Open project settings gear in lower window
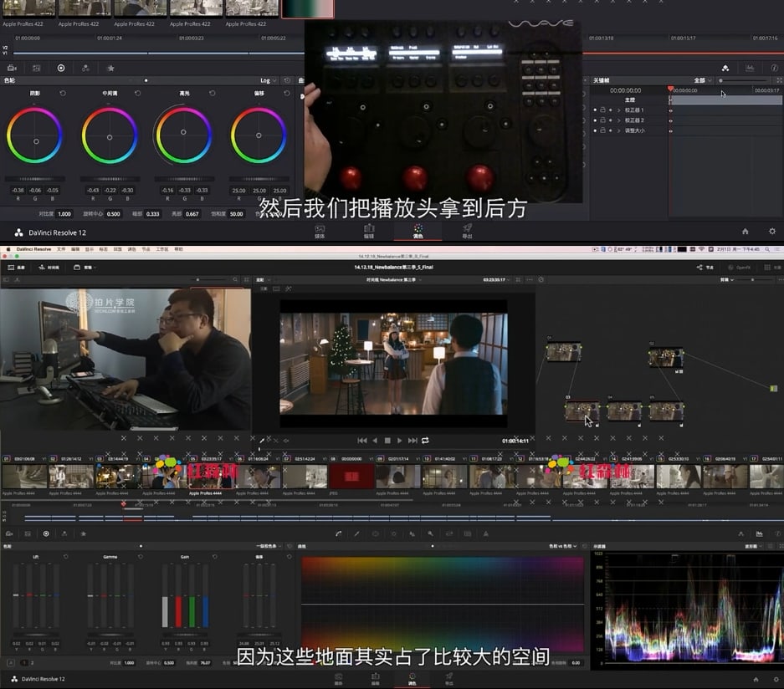Image resolution: width=784 pixels, height=689 pixels. pos(776,679)
